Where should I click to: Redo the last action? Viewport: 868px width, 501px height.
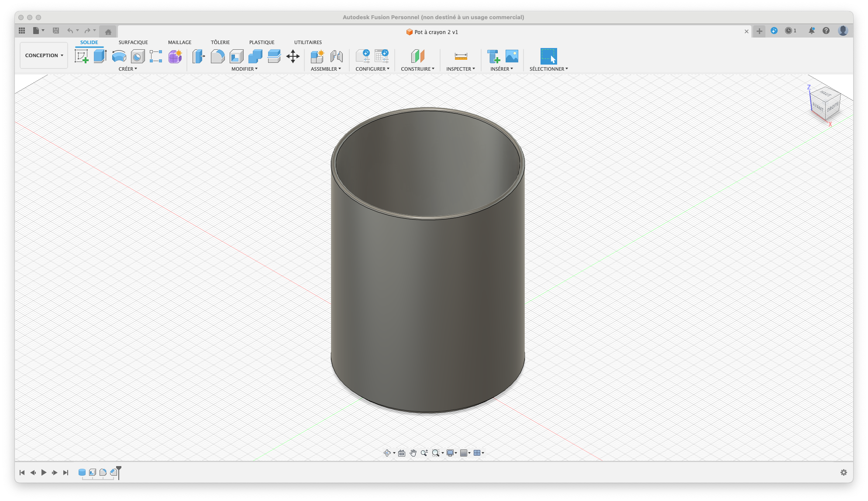(x=87, y=31)
